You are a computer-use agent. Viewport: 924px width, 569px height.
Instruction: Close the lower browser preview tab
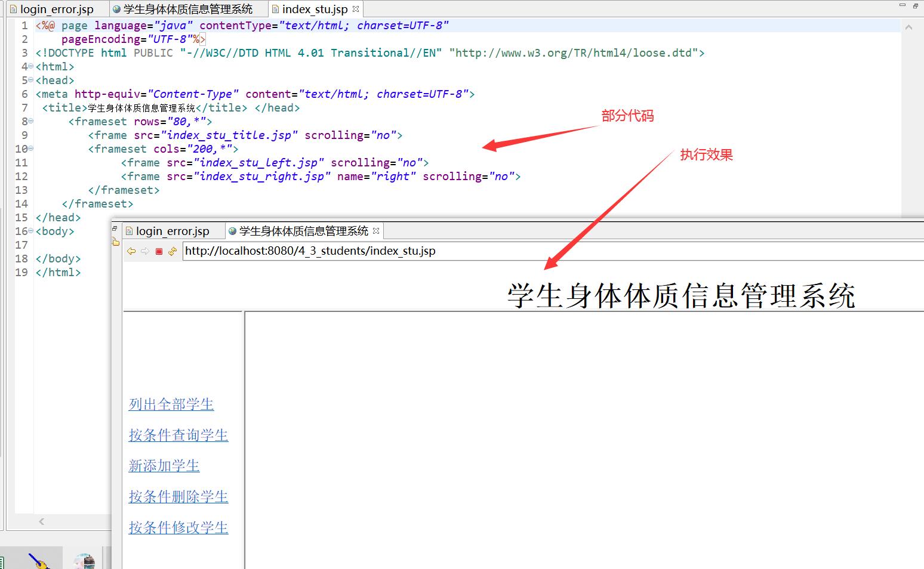click(x=376, y=231)
